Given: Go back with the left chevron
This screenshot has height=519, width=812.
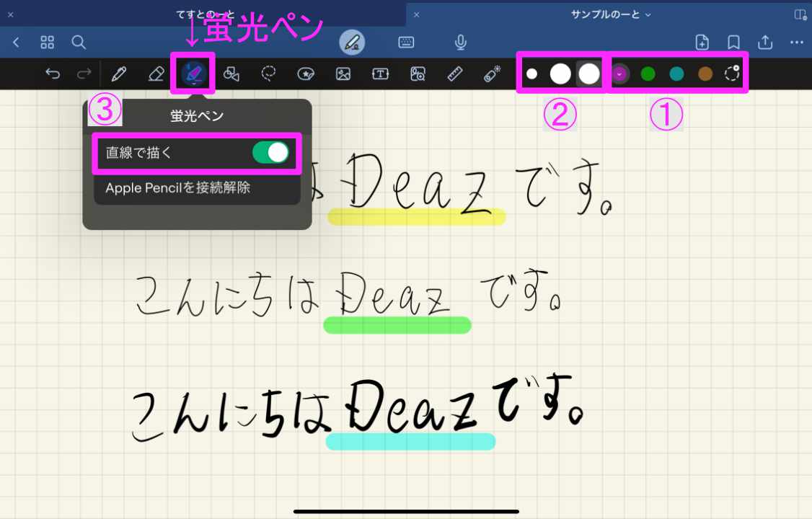Looking at the screenshot, I should [x=16, y=42].
